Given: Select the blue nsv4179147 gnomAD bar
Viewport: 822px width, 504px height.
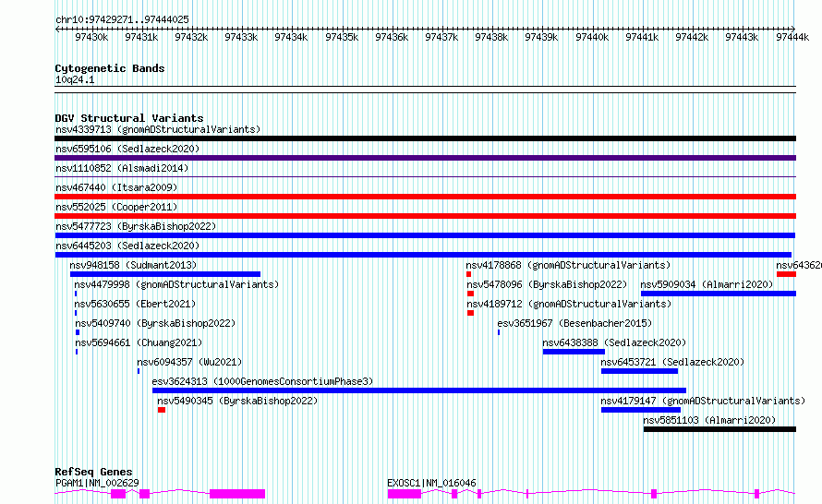Looking at the screenshot, I should click(641, 410).
